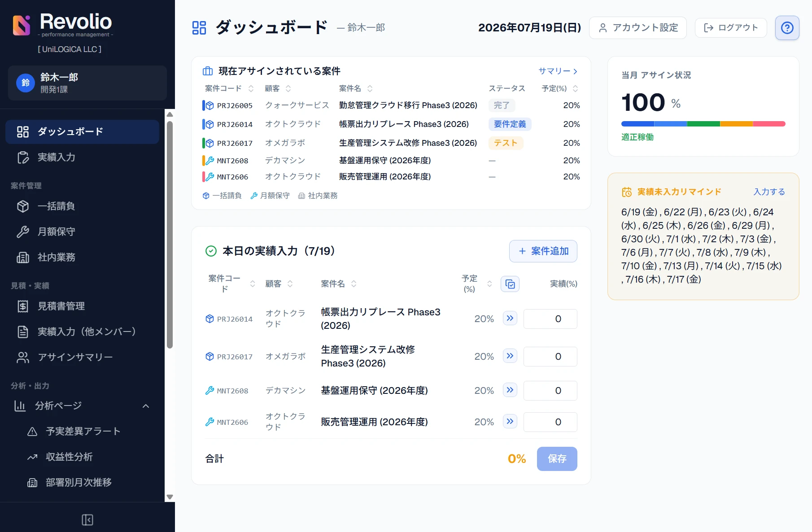Click the 要件定義 status badge

pos(510,124)
